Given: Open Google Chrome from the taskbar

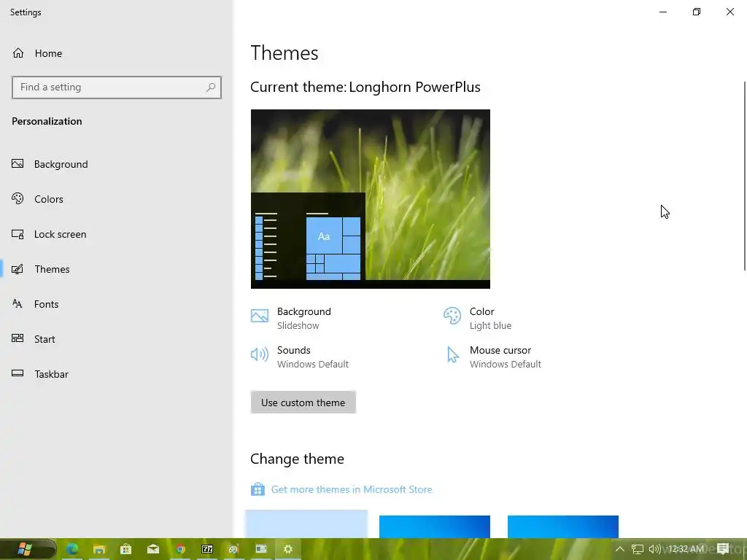Looking at the screenshot, I should (180, 549).
